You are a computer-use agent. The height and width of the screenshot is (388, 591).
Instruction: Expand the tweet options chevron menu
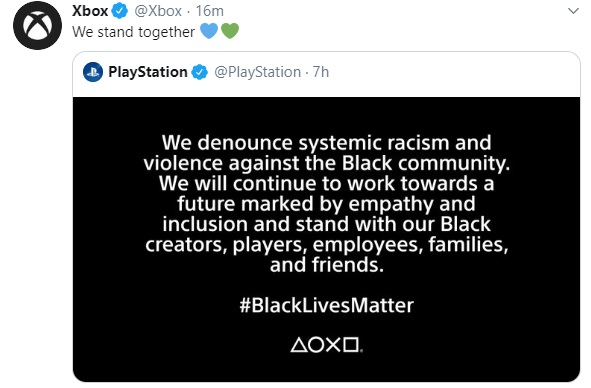573,11
